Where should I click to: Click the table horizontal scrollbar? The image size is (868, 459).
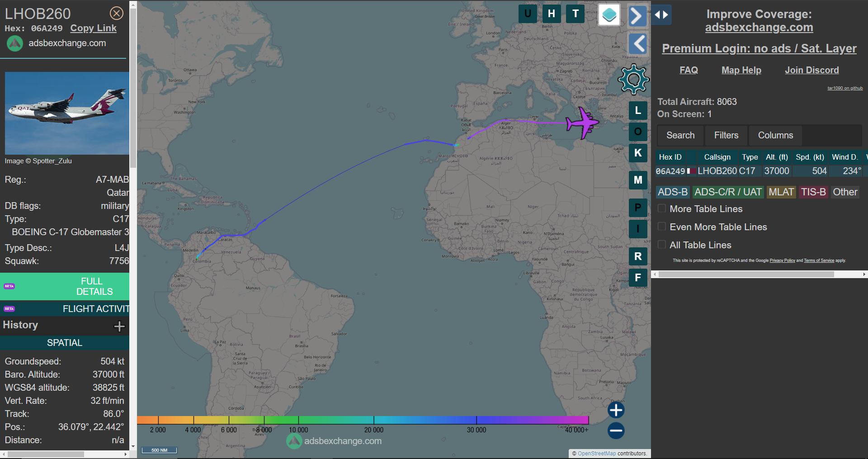point(746,274)
